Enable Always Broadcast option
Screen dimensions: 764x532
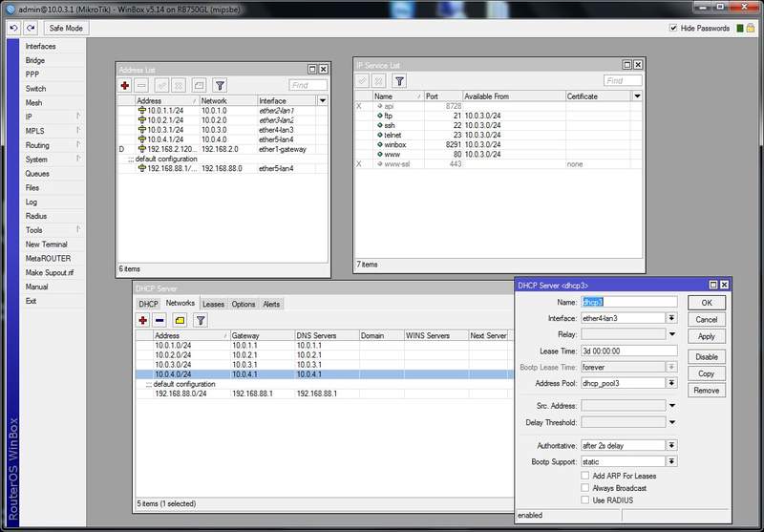[585, 488]
